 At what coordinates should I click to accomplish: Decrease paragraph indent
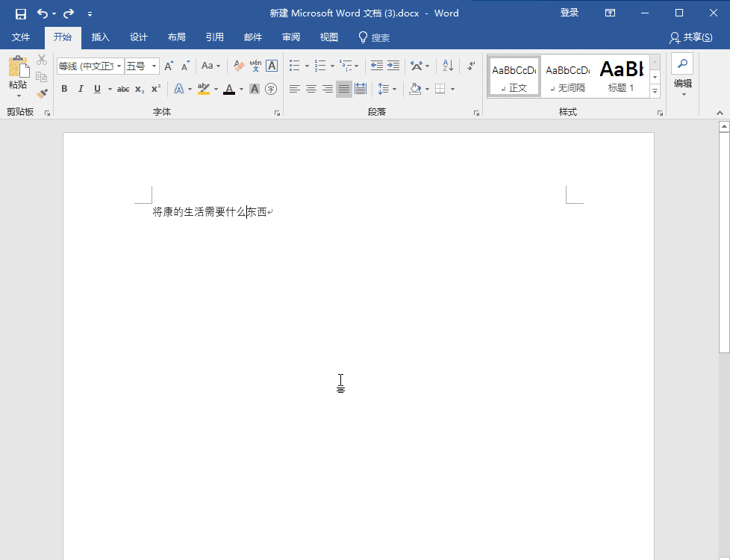point(377,66)
